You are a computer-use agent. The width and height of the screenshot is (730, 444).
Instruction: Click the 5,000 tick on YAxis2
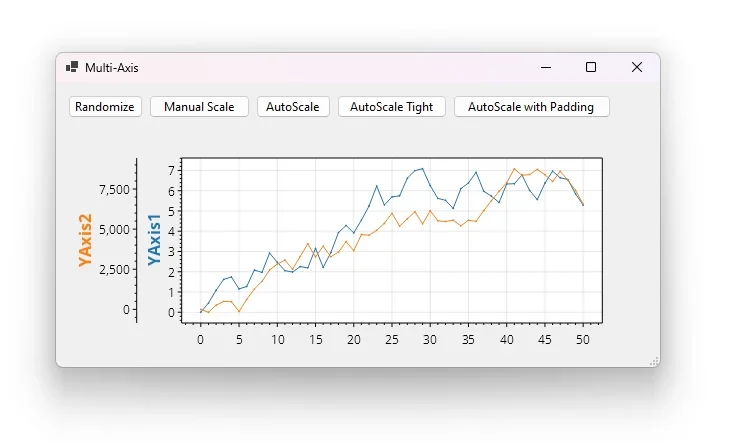[x=115, y=230]
